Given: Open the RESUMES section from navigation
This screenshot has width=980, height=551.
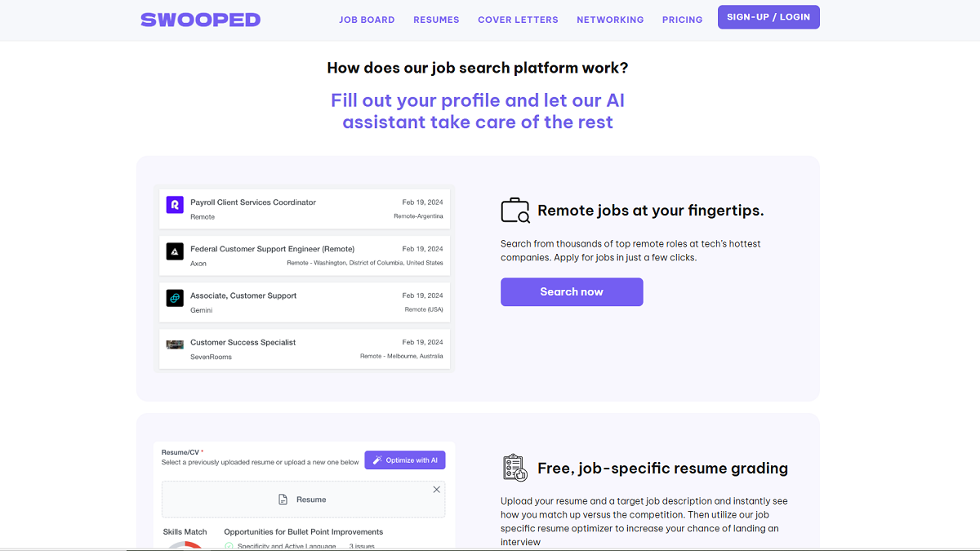Looking at the screenshot, I should (436, 20).
